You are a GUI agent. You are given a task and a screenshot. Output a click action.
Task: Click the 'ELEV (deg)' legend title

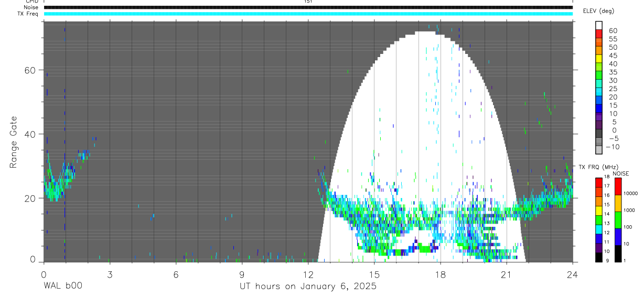[x=598, y=11]
